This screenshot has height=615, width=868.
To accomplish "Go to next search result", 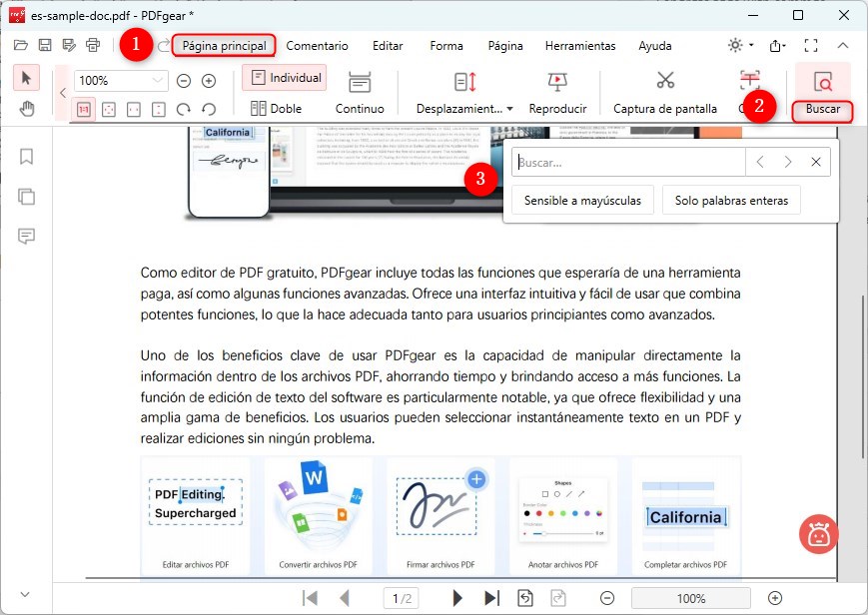I will coord(788,162).
